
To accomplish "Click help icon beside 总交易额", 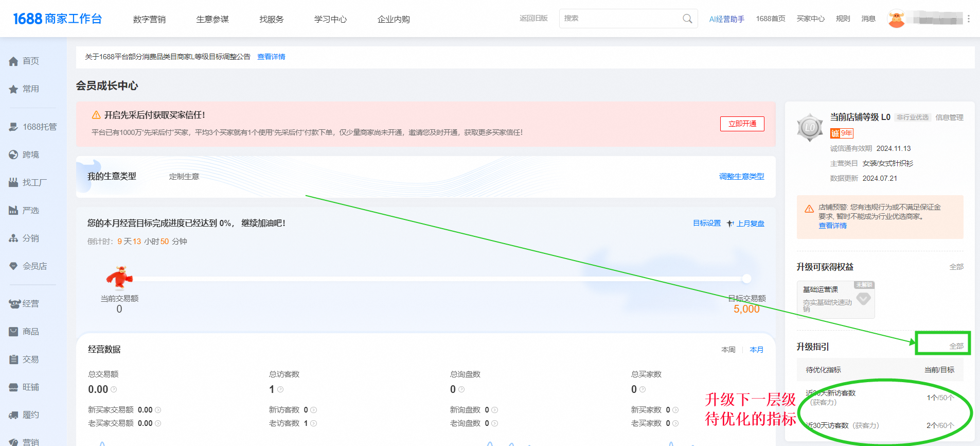I will (x=114, y=390).
